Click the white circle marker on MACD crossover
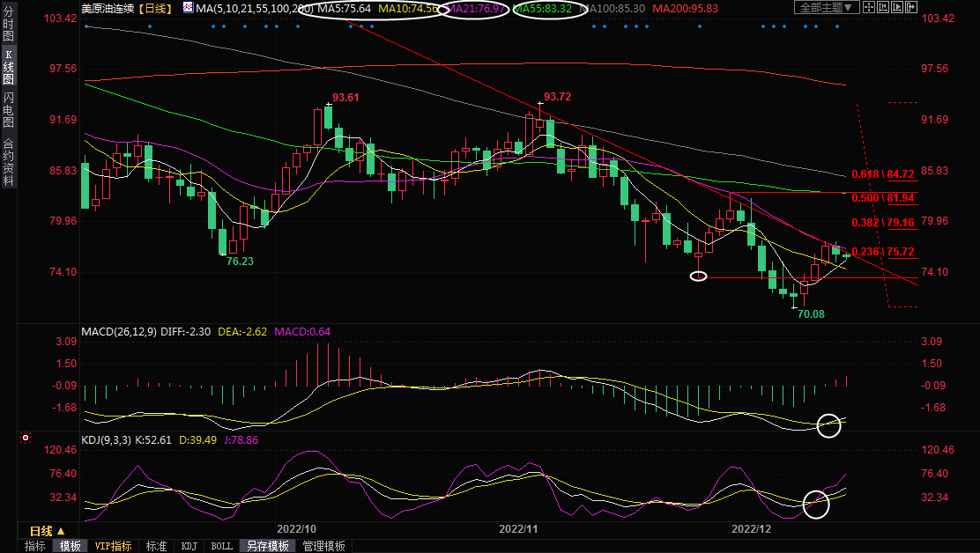The height and width of the screenshot is (553, 980). [829, 425]
